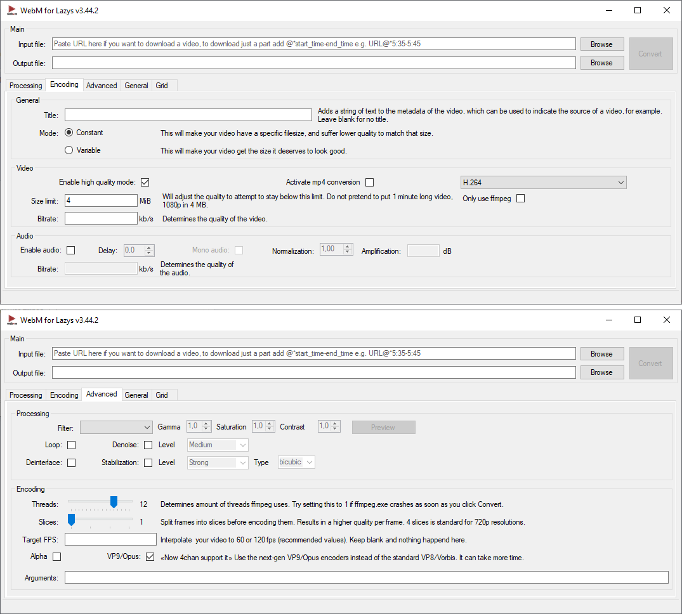
Task: Increase the Normalization spinner
Action: 348,247
